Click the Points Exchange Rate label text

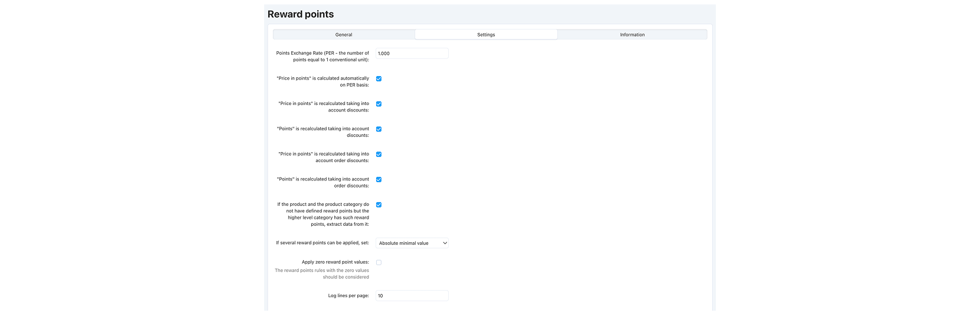point(323,57)
